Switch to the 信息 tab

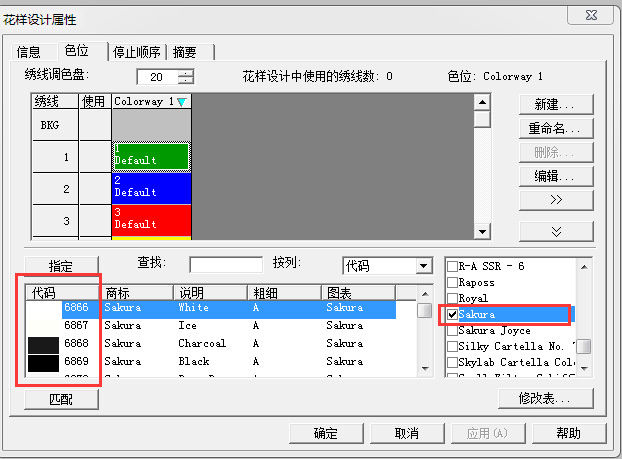(29, 52)
